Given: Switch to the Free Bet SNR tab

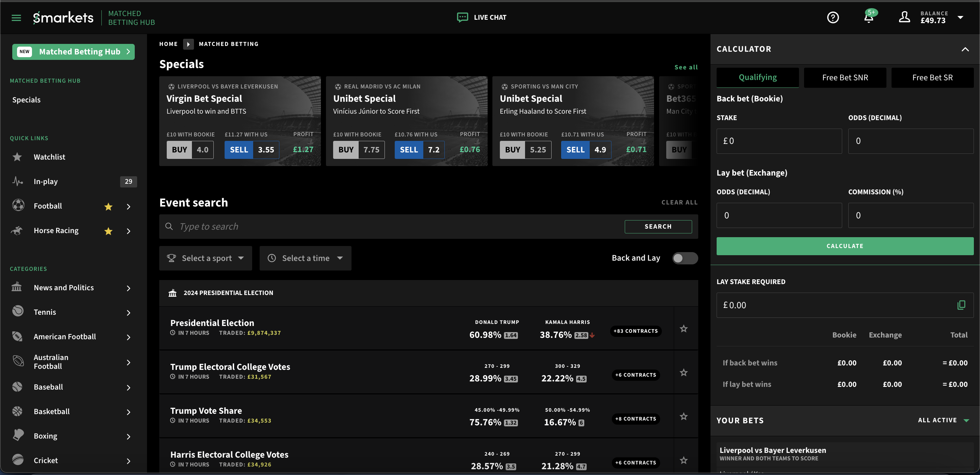Looking at the screenshot, I should [x=845, y=78].
